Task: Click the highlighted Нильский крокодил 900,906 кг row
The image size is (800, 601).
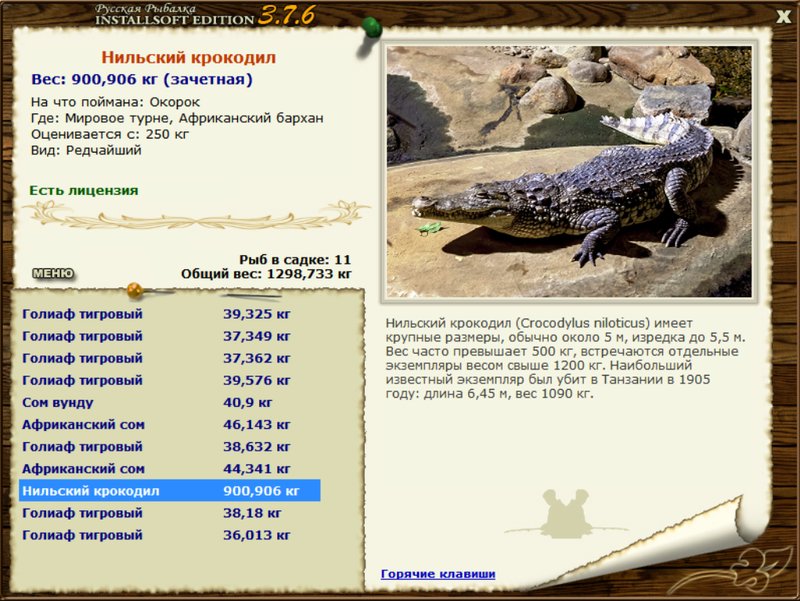Action: pos(170,491)
